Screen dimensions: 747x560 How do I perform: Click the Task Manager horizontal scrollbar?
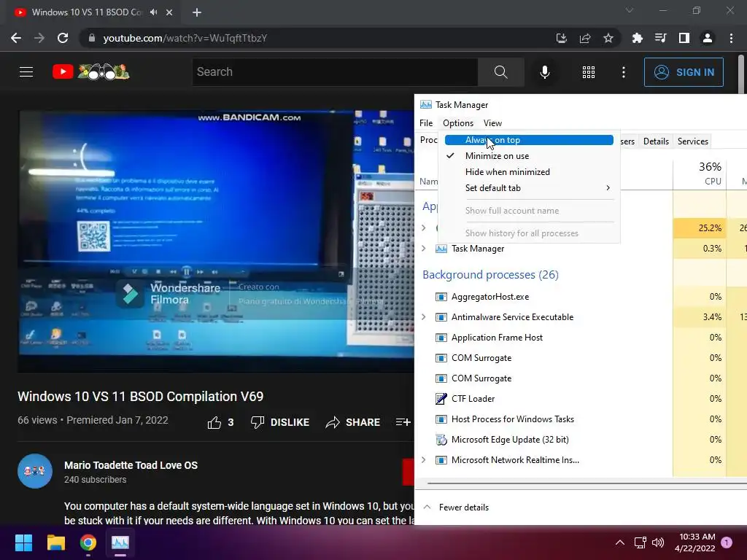(587, 483)
